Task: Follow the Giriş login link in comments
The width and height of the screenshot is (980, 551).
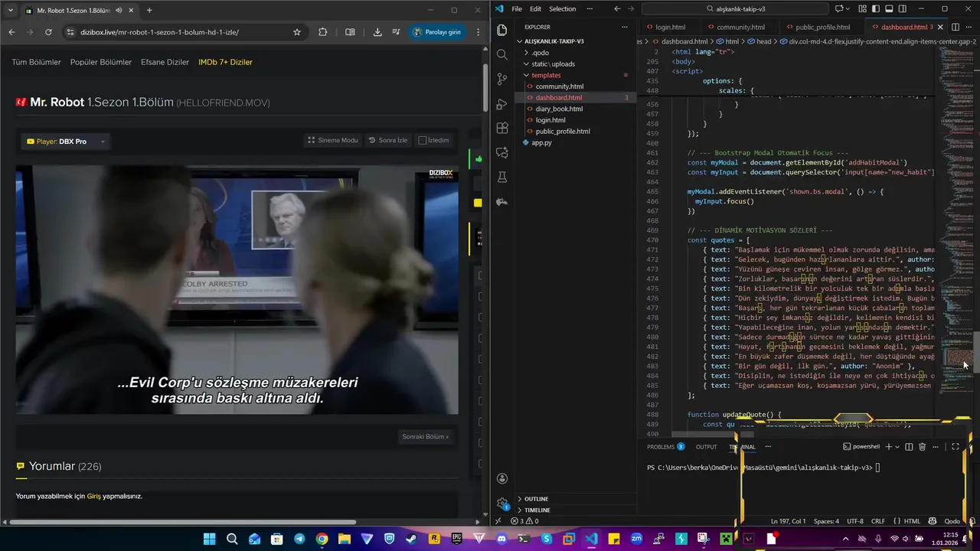Action: click(x=93, y=496)
